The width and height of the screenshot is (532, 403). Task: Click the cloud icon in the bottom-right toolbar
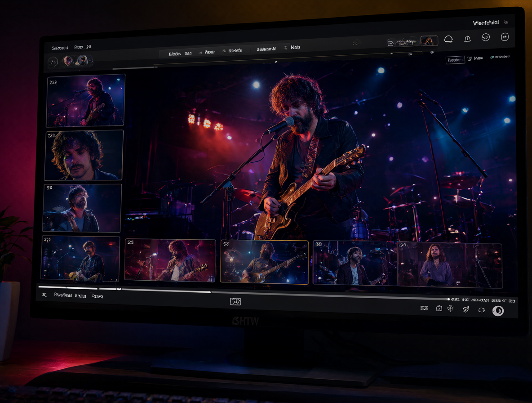[x=481, y=309]
